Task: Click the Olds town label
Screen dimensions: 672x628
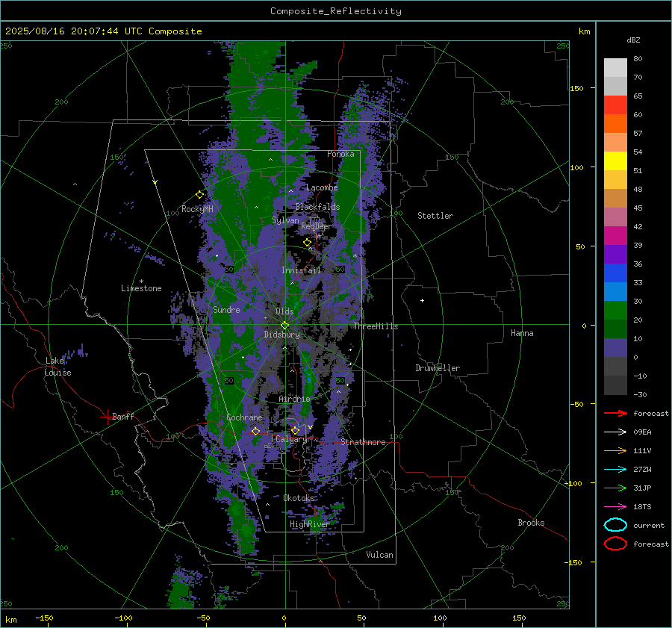Action: (x=284, y=311)
